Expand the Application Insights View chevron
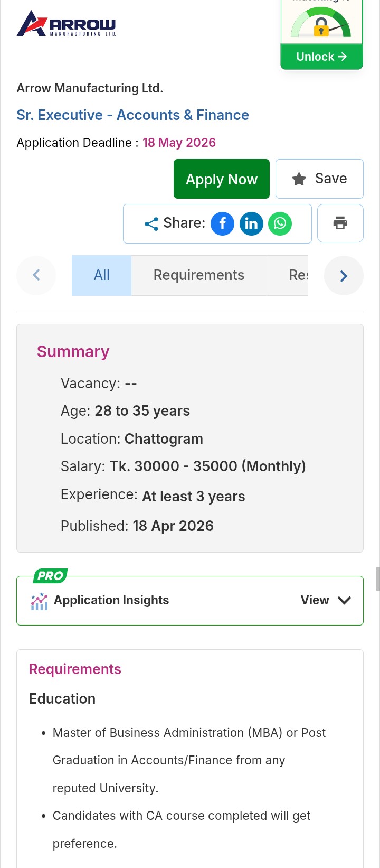 click(344, 600)
